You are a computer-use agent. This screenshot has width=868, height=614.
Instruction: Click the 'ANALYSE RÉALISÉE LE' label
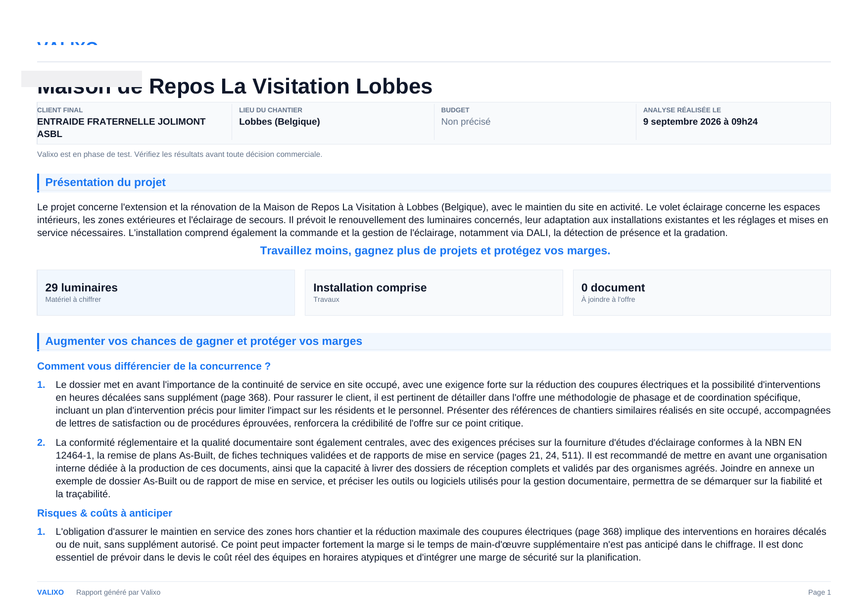(x=682, y=110)
